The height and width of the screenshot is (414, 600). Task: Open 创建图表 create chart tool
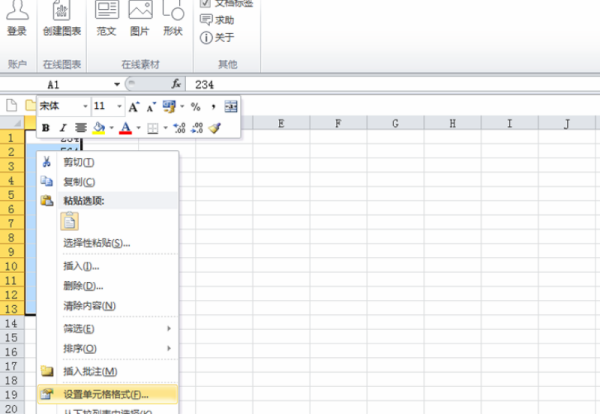62,17
